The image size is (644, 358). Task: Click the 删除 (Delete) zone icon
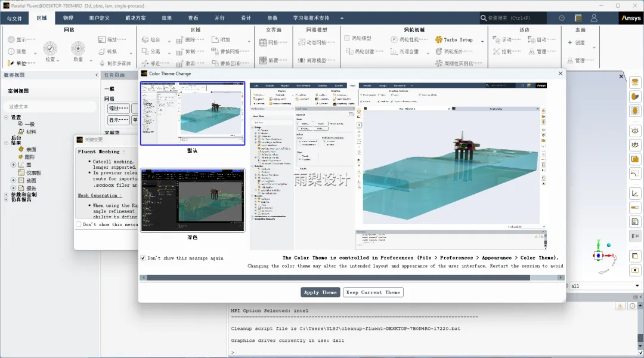[x=179, y=40]
